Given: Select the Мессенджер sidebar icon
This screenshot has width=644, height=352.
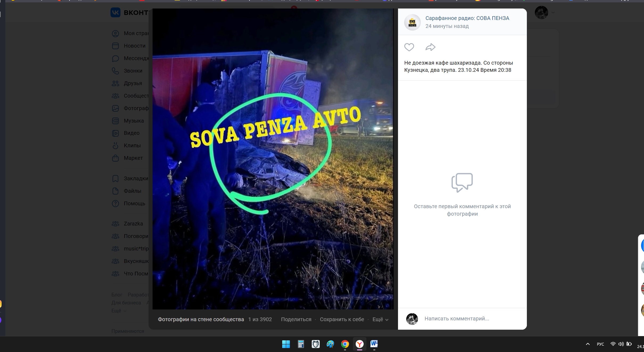Looking at the screenshot, I should tap(115, 58).
